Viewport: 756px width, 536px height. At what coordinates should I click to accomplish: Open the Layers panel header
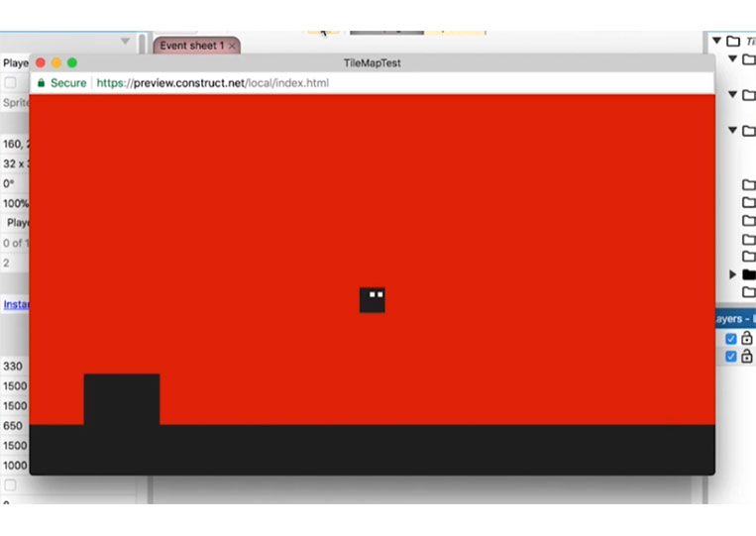[x=736, y=319]
